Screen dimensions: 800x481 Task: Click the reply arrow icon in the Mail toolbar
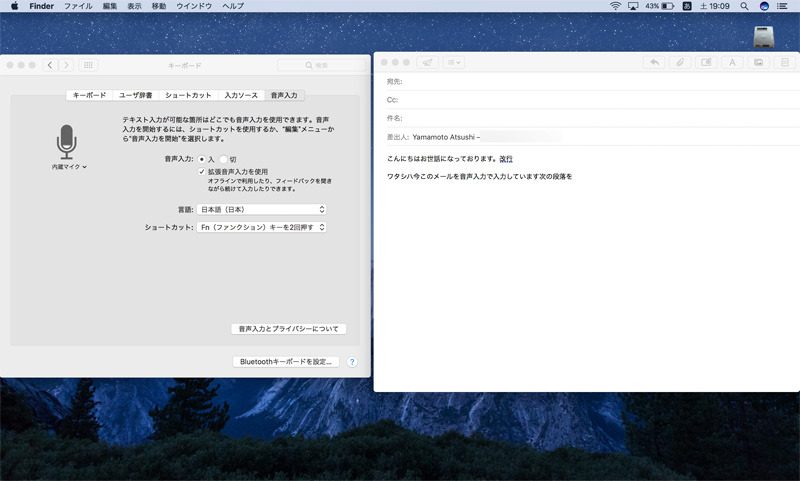655,62
